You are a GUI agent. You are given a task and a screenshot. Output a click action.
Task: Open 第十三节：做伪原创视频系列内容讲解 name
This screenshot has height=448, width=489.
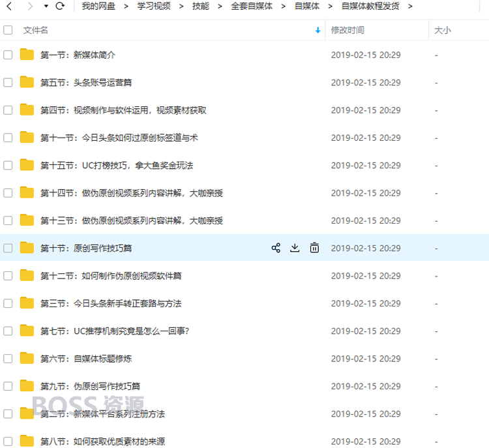[132, 221]
